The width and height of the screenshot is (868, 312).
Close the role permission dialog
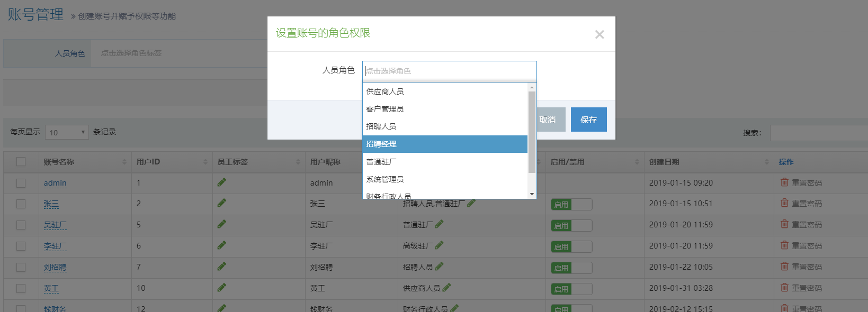[x=599, y=35]
